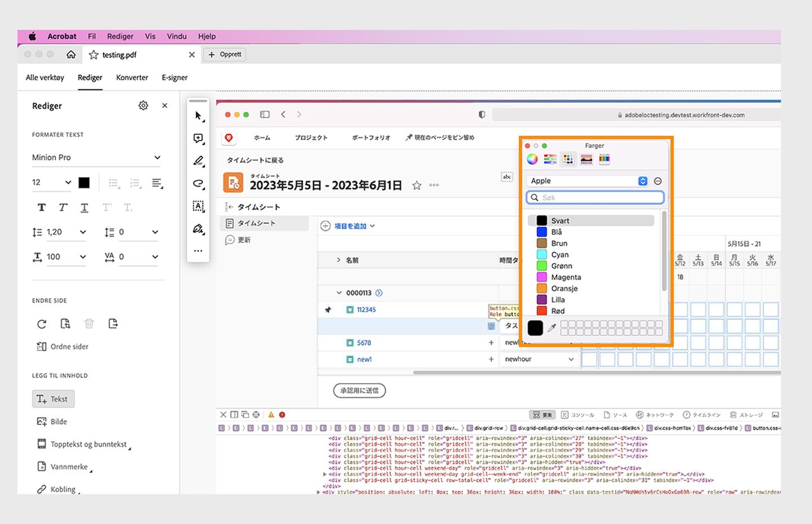Toggle bold formatting in the Rediger panel
The image size is (812, 524).
[x=41, y=207]
